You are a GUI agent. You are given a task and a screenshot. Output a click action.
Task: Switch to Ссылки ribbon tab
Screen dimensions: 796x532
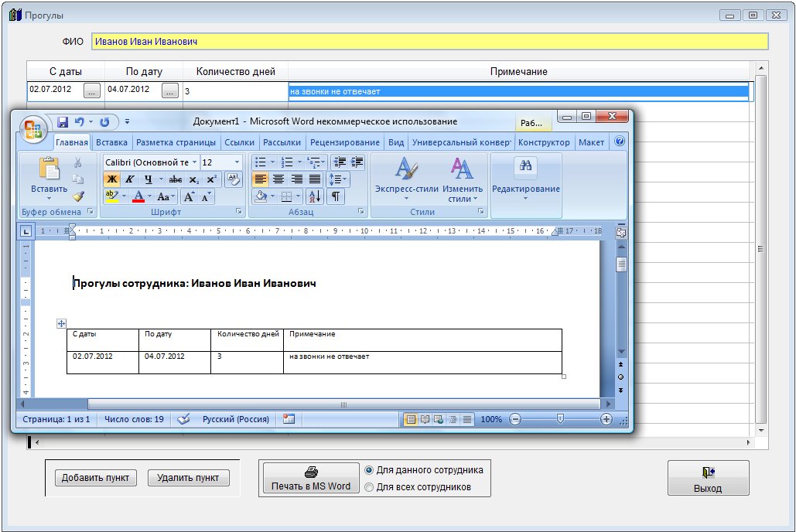(240, 142)
